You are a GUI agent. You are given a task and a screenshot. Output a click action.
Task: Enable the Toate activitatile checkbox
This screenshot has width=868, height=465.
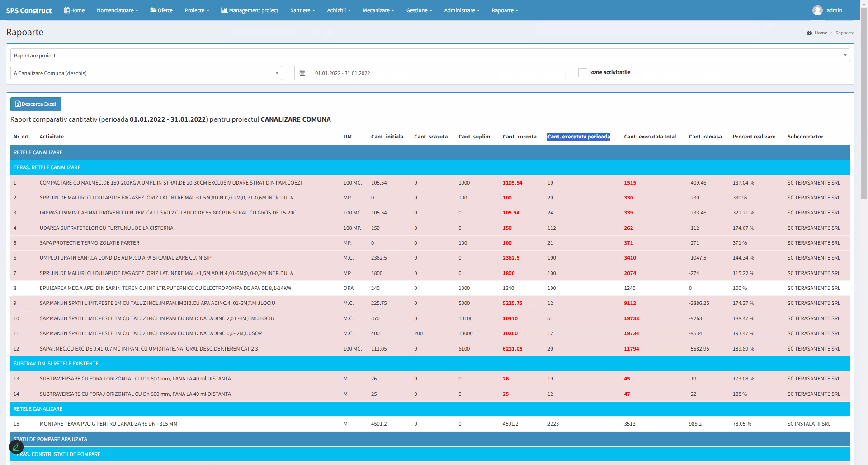pos(582,73)
